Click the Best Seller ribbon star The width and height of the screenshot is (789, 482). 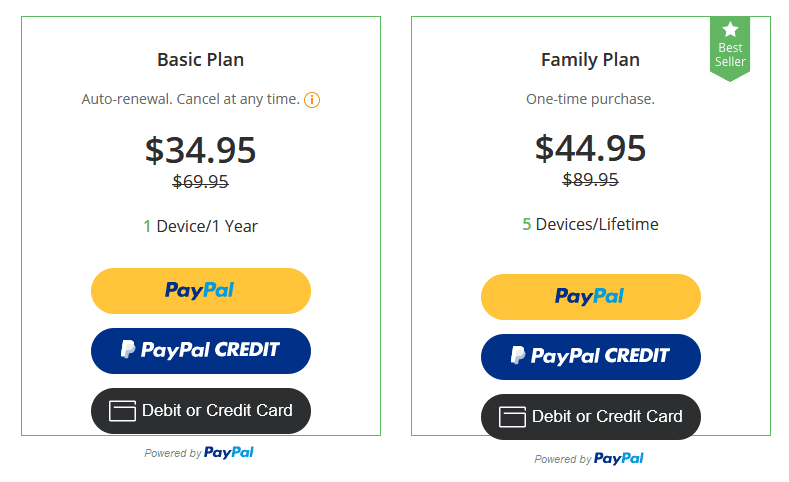[730, 29]
